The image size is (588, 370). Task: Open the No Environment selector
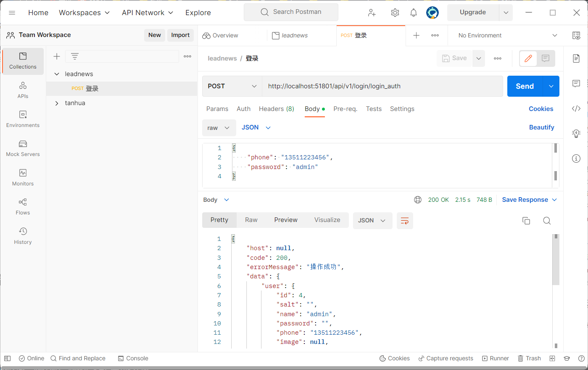[508, 35]
